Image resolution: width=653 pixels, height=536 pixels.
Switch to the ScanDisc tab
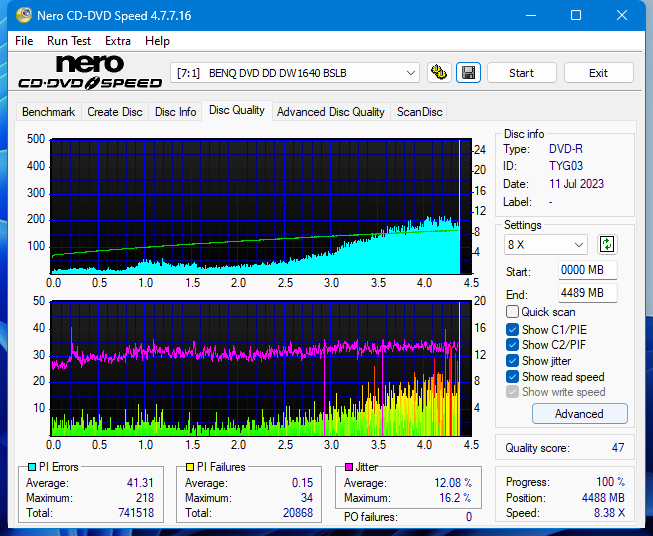pyautogui.click(x=419, y=112)
